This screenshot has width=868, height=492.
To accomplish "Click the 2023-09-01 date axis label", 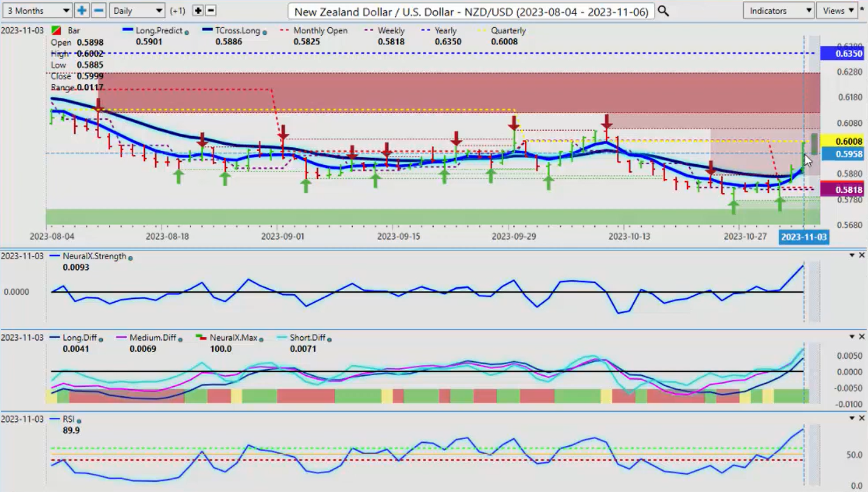I will tap(282, 236).
